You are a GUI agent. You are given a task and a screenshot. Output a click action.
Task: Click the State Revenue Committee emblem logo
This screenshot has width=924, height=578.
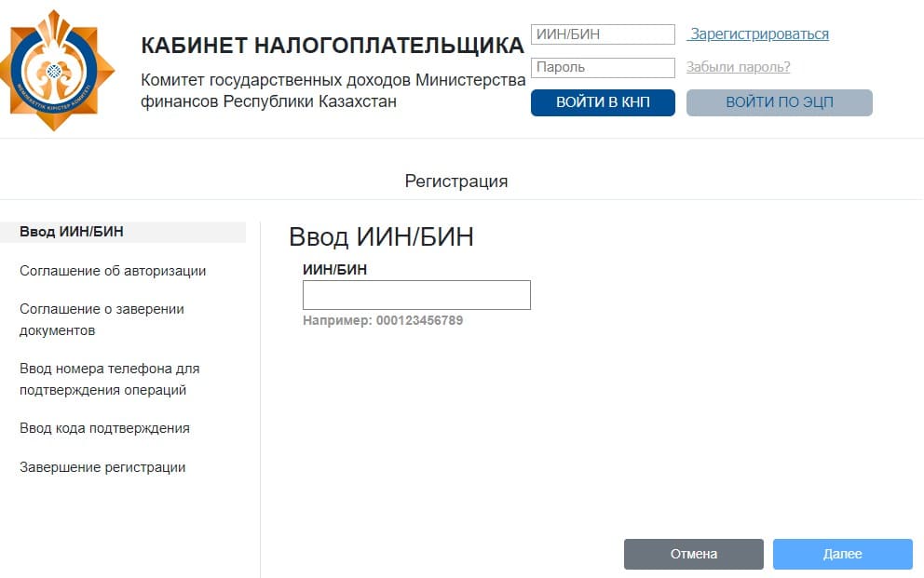pos(57,71)
